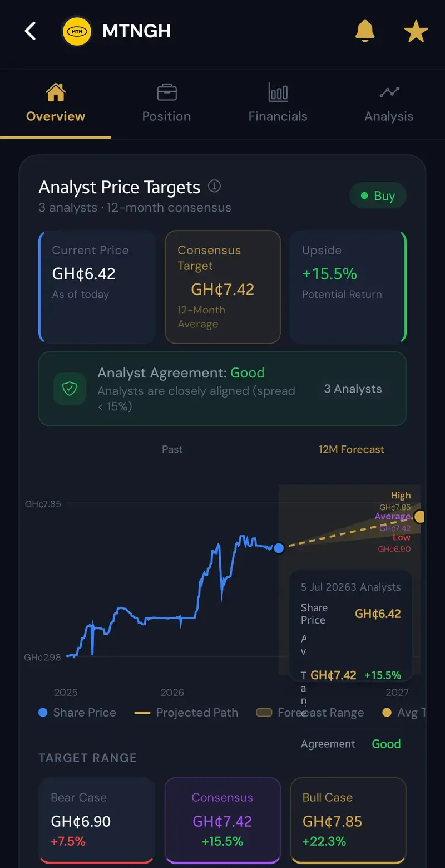The width and height of the screenshot is (445, 868).
Task: Tap the green Buy rating badge
Action: [378, 196]
